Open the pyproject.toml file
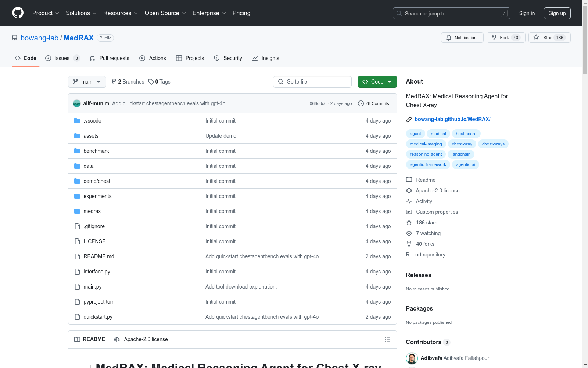 click(x=100, y=302)
